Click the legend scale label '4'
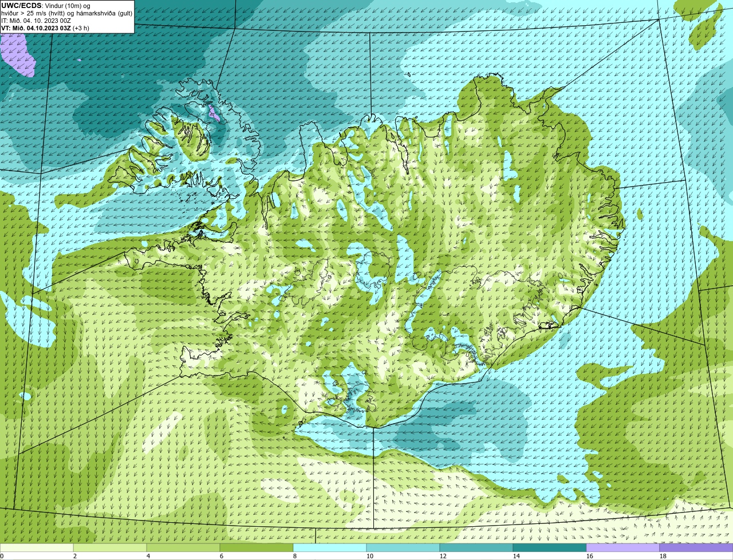 point(148,556)
